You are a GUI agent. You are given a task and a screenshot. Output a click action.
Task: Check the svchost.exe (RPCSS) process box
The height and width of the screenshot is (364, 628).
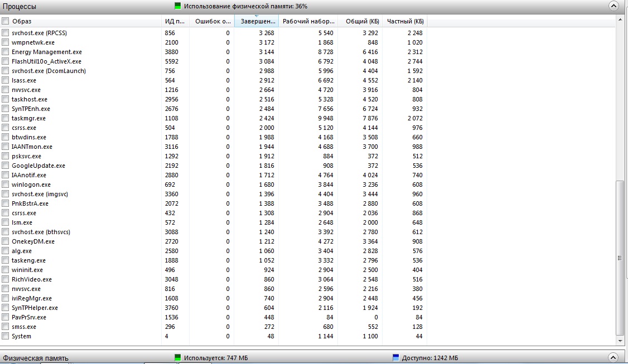coord(5,33)
